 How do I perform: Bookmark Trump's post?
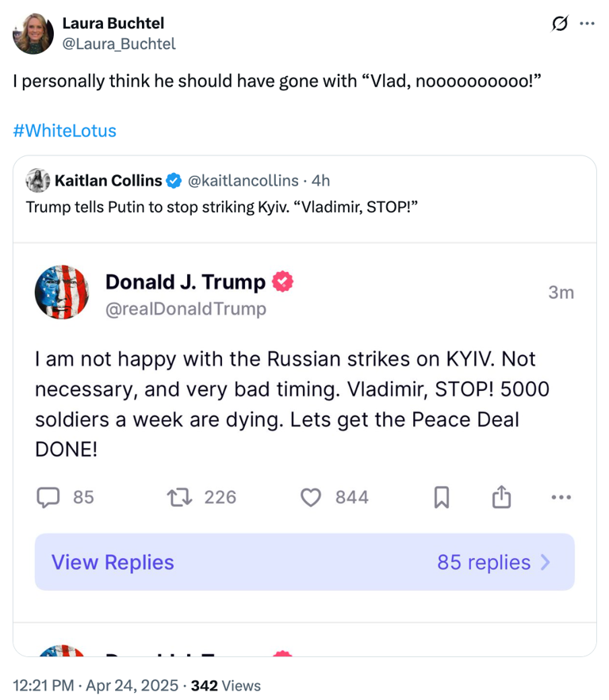pos(442,497)
